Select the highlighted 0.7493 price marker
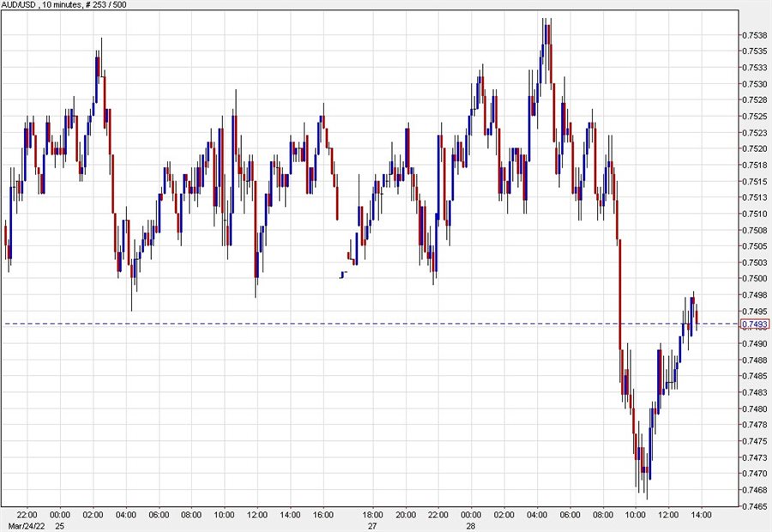This screenshot has width=772, height=532. pos(757,322)
